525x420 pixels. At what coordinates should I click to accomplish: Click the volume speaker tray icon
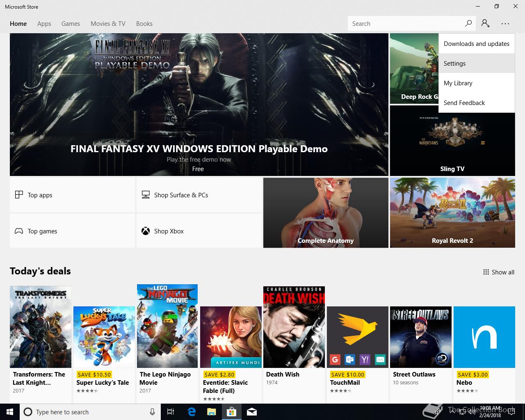[x=472, y=412]
